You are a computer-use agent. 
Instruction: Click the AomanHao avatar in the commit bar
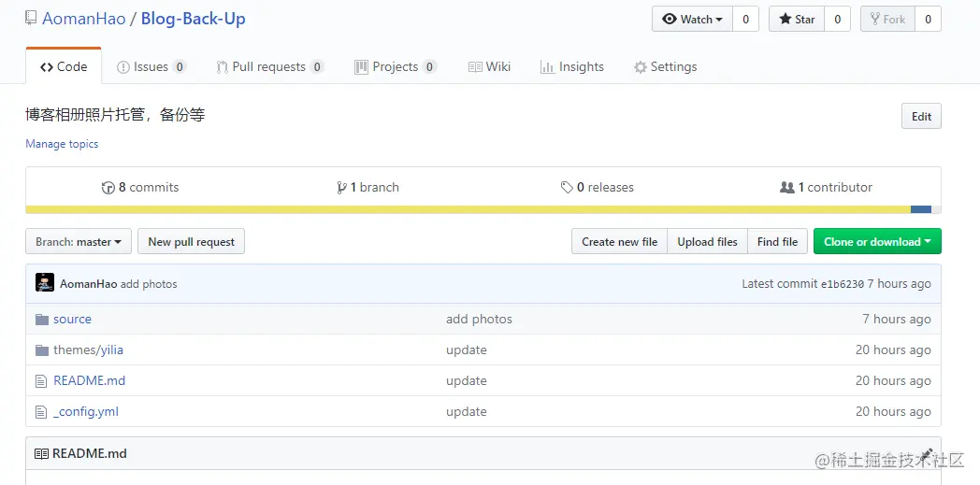pos(45,283)
